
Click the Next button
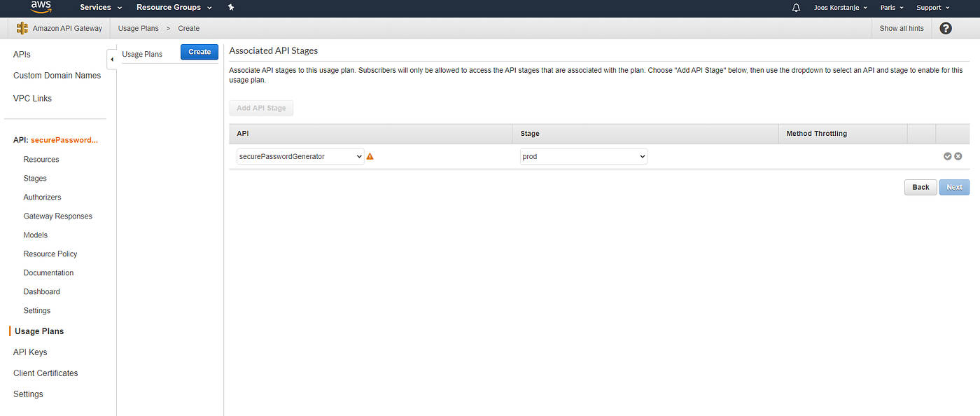click(x=954, y=187)
